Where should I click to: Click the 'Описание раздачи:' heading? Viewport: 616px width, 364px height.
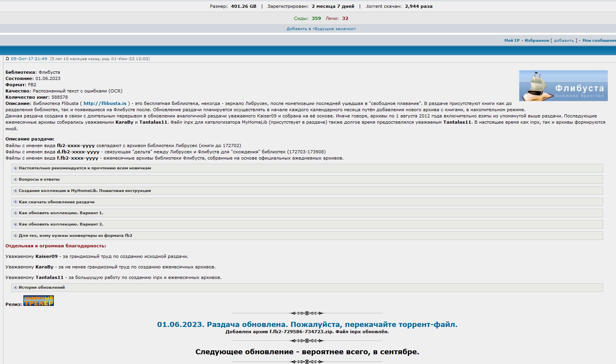coord(30,139)
